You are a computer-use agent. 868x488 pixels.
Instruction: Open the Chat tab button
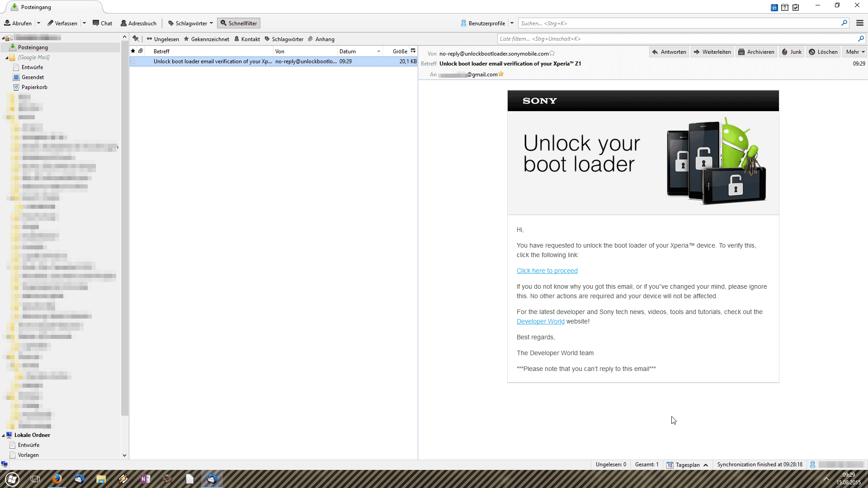(103, 23)
